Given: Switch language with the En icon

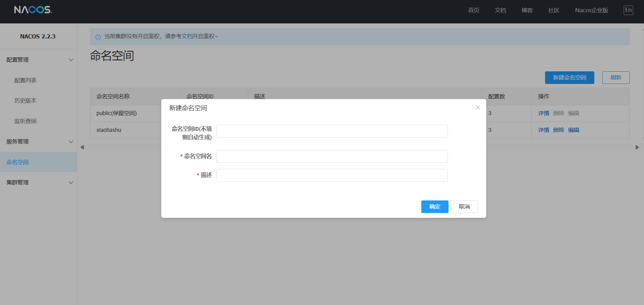Looking at the screenshot, I should pyautogui.click(x=628, y=10).
